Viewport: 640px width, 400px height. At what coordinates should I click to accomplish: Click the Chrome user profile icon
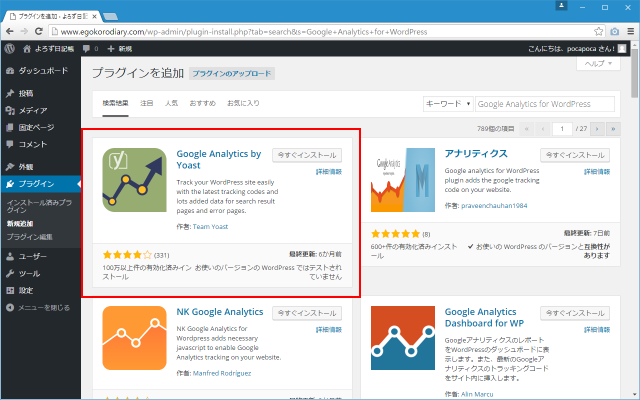561,6
